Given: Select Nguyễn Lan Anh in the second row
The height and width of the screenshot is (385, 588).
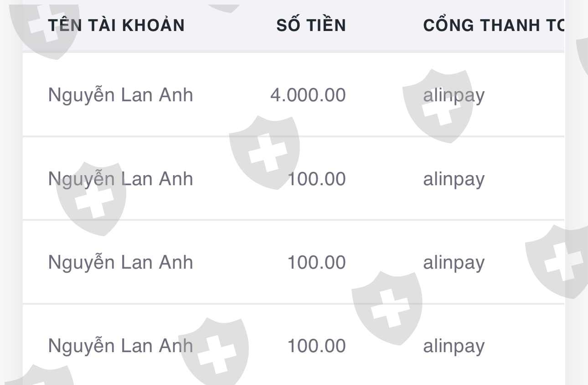Looking at the screenshot, I should (120, 179).
